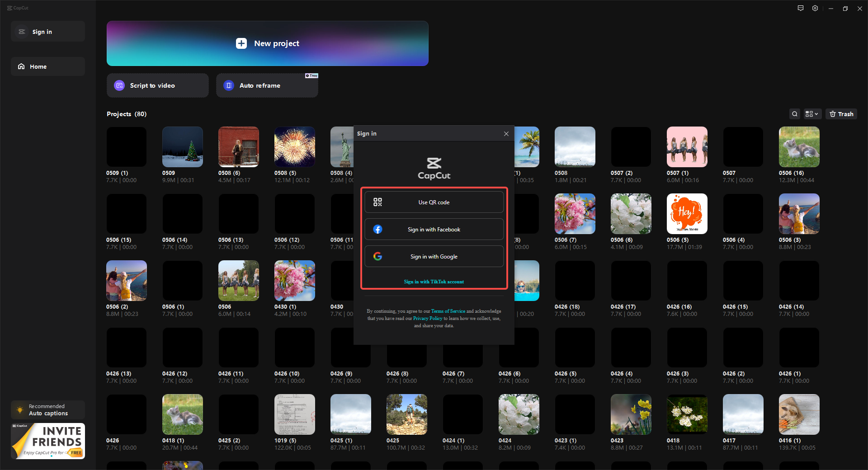
Task: Open project 0507 (1) dancers thumbnail
Action: (x=687, y=147)
